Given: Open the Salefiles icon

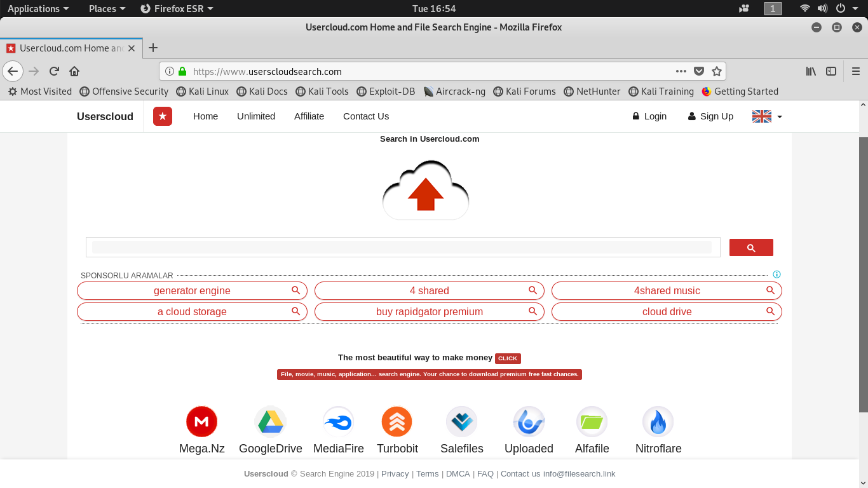Looking at the screenshot, I should click(x=462, y=422).
